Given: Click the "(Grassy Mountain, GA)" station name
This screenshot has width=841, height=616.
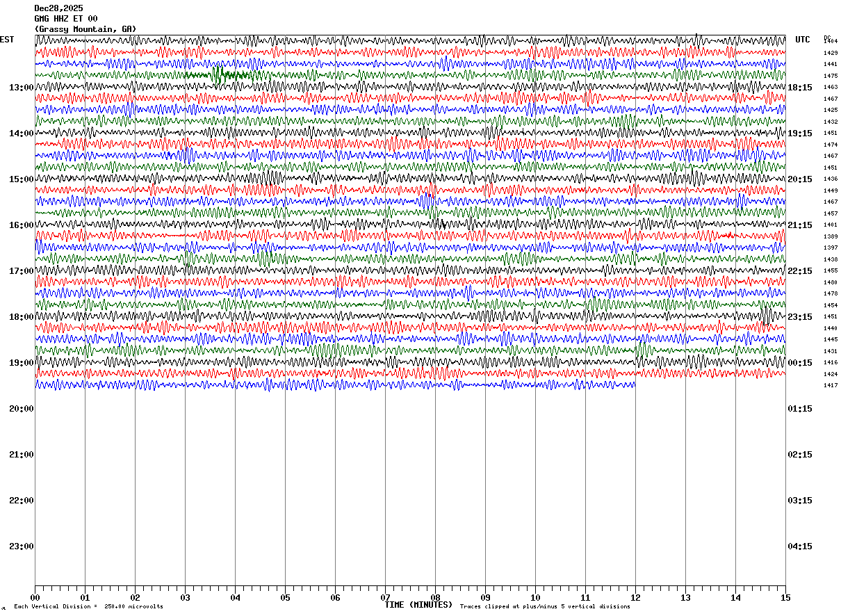Looking at the screenshot, I should [85, 29].
